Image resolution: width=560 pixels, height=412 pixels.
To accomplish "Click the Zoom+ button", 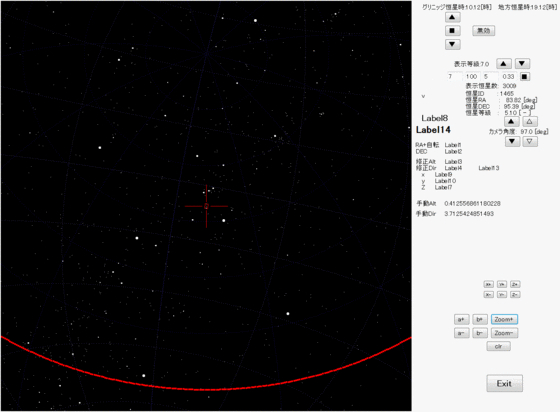I will [x=504, y=319].
